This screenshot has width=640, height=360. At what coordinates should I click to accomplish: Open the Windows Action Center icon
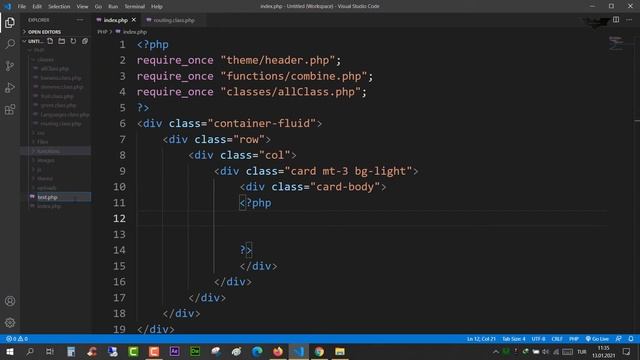[x=627, y=351]
